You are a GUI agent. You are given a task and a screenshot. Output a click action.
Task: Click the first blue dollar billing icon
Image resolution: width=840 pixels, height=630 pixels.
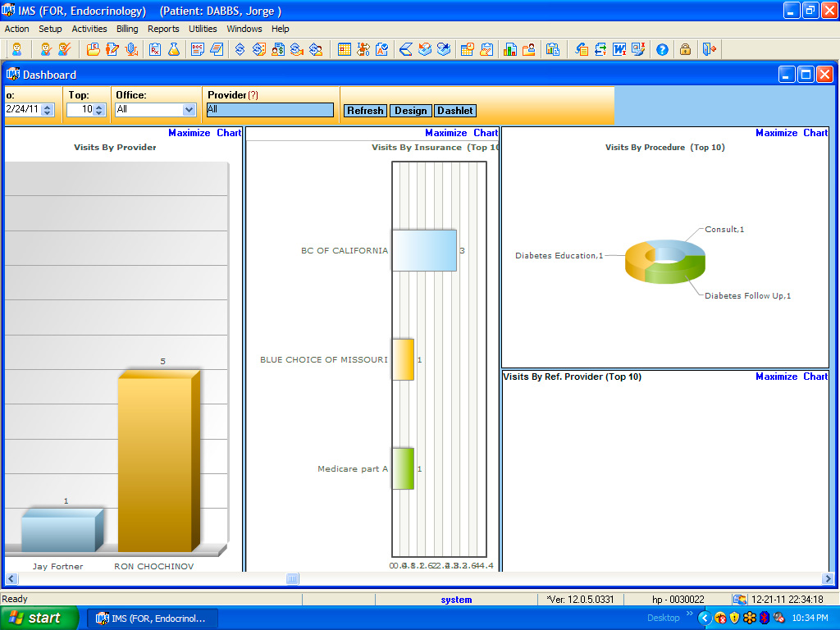pyautogui.click(x=240, y=50)
